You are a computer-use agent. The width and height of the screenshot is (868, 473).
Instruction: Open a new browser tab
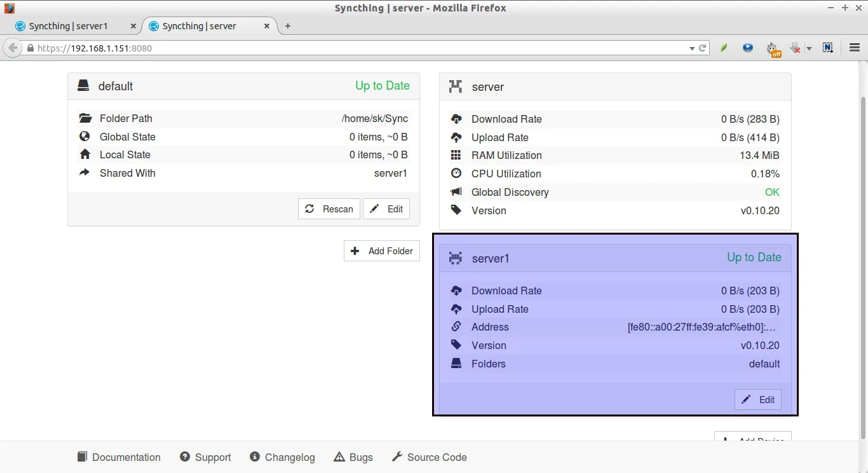click(x=288, y=26)
